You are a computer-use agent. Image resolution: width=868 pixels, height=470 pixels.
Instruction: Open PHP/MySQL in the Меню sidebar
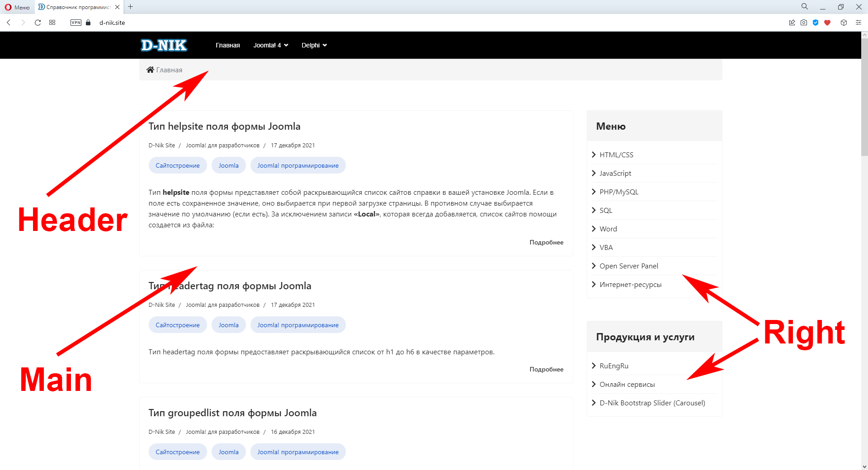(619, 192)
